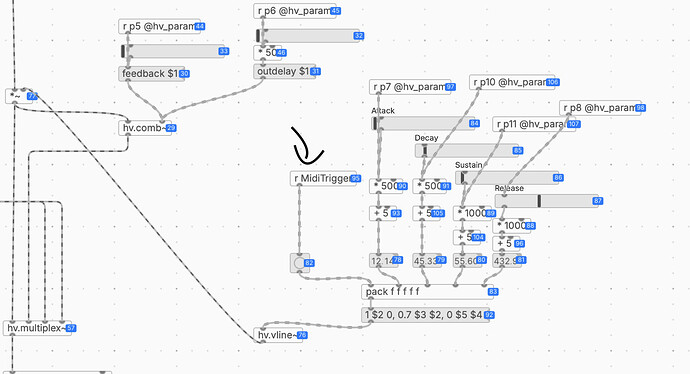Click the r MidiTrigger receive object
The image size is (690, 374).
(323, 178)
